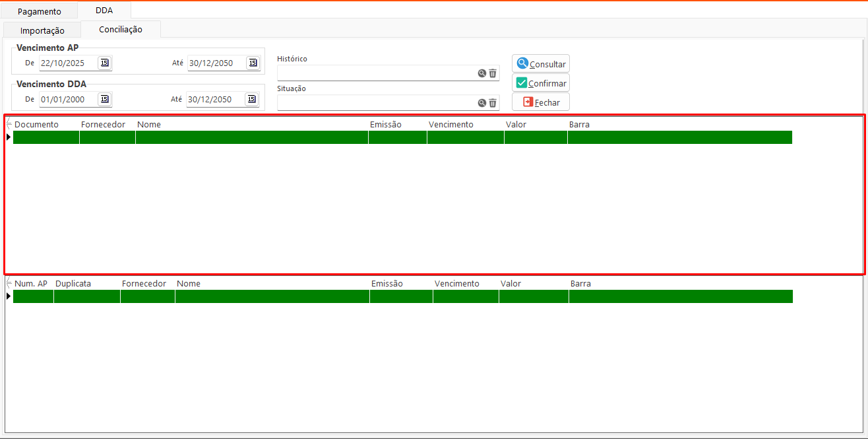
Task: Select the DDA tab
Action: coord(104,11)
